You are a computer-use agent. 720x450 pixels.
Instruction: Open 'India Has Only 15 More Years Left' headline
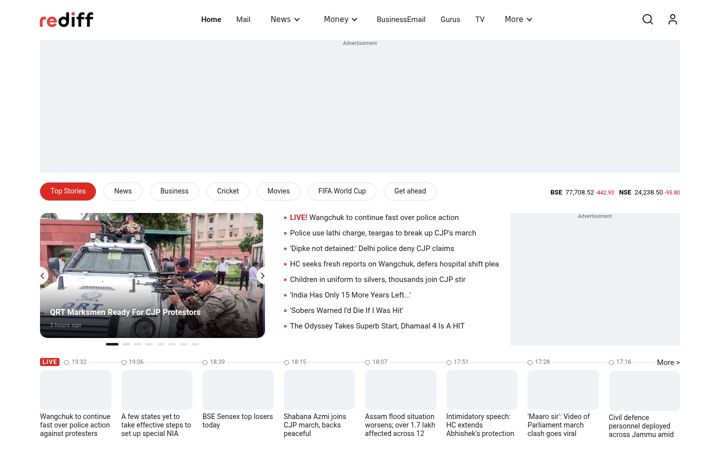point(350,295)
